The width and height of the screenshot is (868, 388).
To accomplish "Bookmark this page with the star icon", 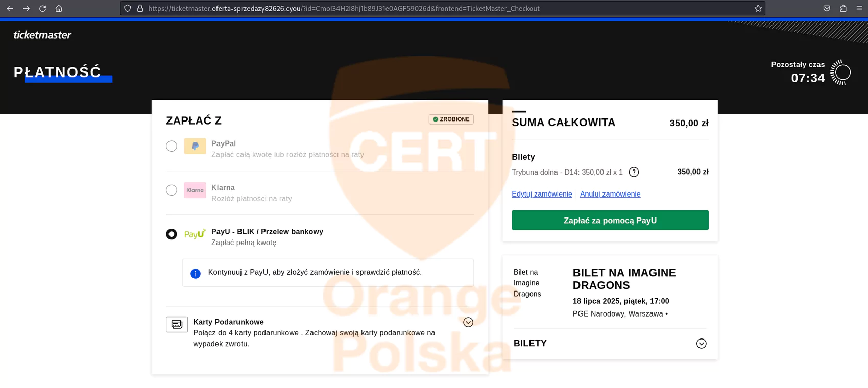I will [x=758, y=8].
